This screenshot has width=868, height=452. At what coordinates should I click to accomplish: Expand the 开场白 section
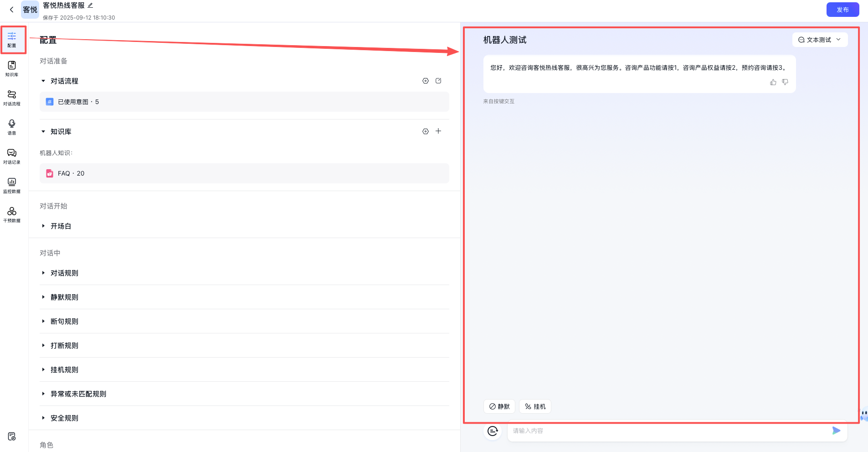43,226
